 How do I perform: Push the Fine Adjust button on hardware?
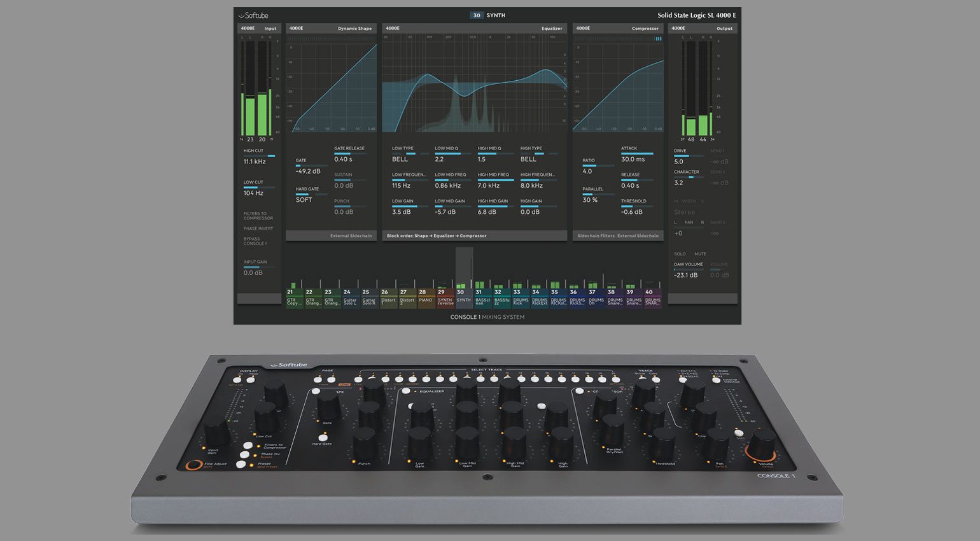coord(194,465)
